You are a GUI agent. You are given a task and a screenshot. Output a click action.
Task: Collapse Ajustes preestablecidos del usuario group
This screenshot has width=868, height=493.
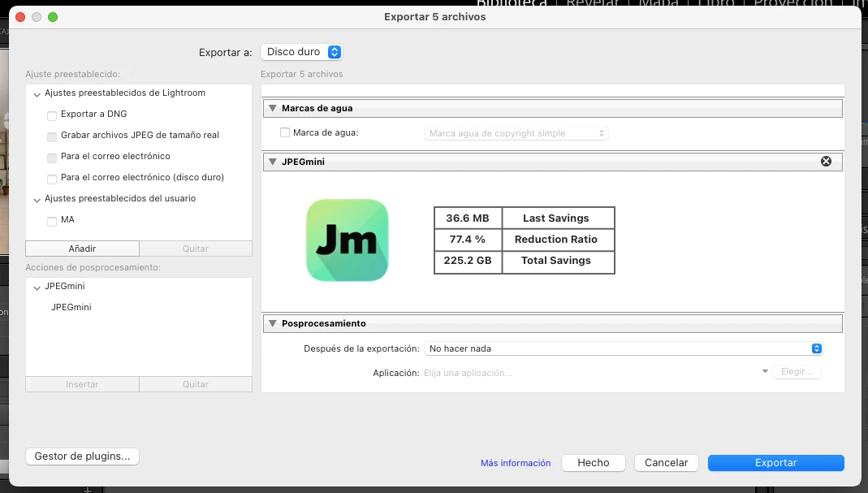pos(37,200)
